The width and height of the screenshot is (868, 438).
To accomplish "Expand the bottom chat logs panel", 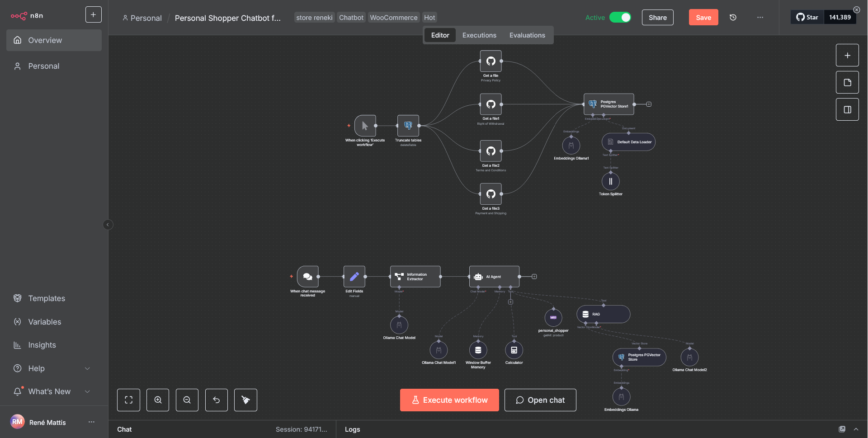I will click(x=856, y=429).
